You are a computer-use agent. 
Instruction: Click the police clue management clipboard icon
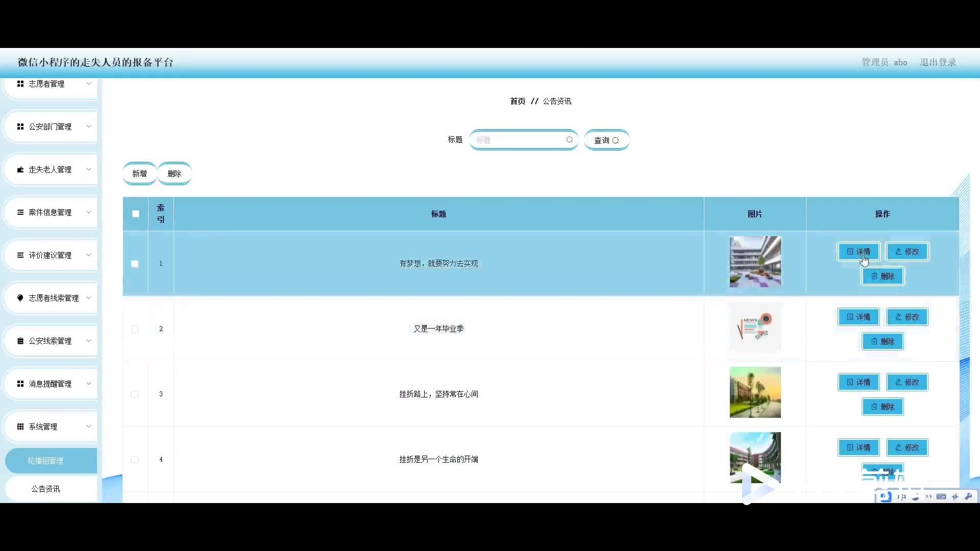(20, 341)
